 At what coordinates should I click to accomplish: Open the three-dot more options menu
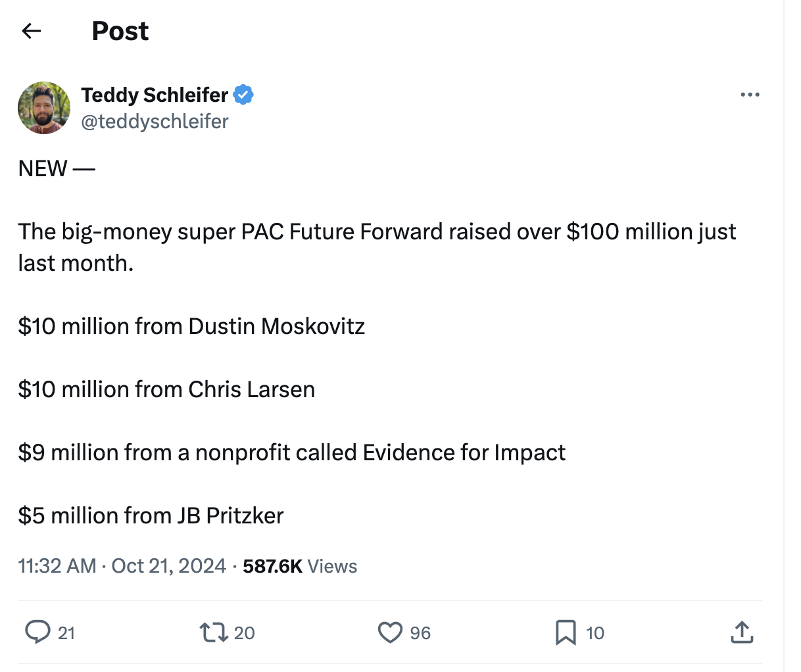(x=750, y=95)
